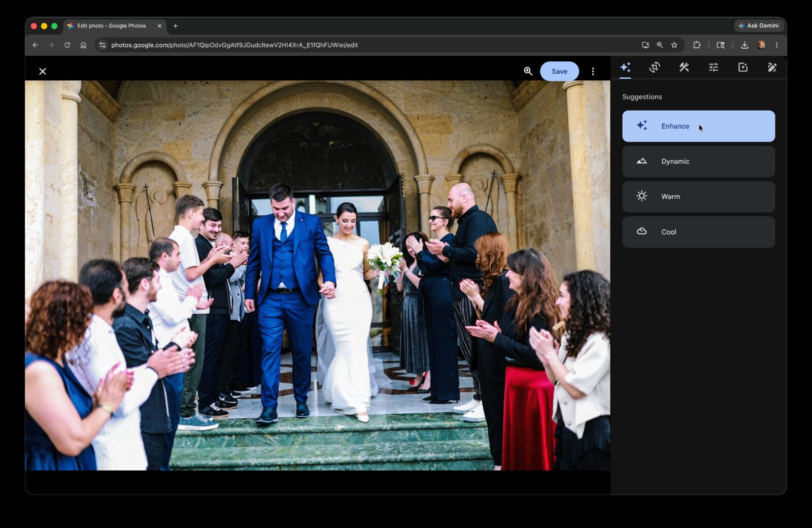Apply the Enhance suggestion
This screenshot has width=812, height=528.
[x=698, y=126]
